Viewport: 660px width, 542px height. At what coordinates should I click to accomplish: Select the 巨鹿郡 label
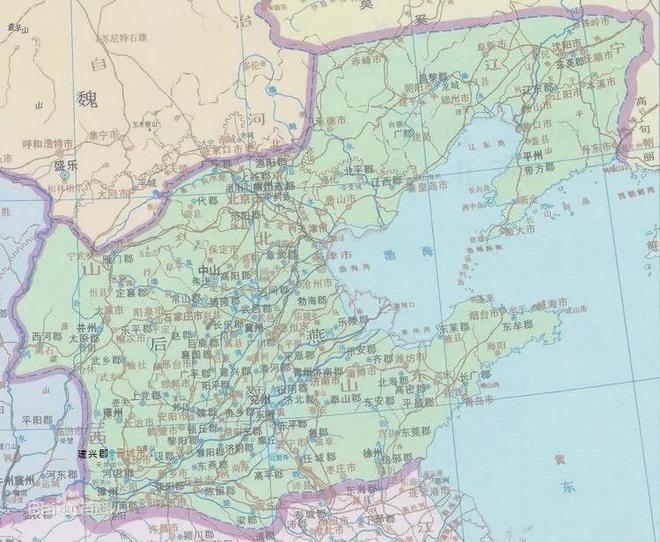pos(202,343)
